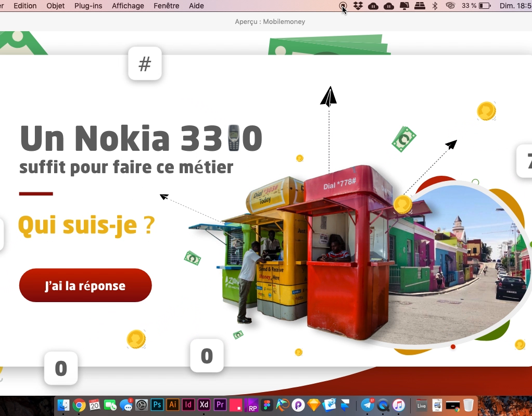Open the round purple P app icon

(x=298, y=405)
